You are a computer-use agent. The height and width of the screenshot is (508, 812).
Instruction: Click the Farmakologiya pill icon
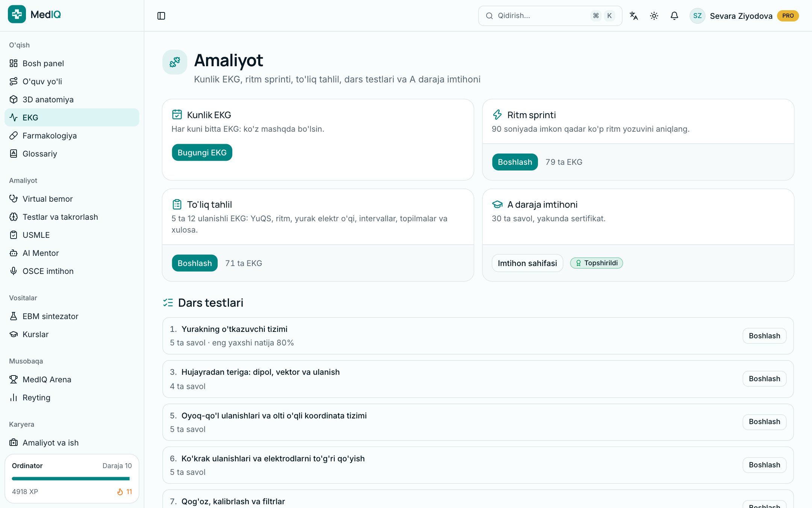click(x=14, y=135)
